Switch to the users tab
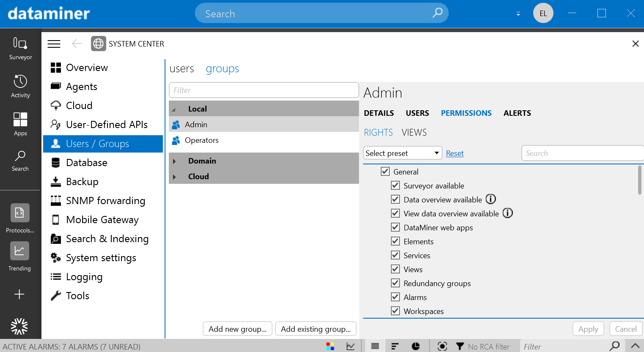Screen dimensions: 644x352 click(x=182, y=68)
